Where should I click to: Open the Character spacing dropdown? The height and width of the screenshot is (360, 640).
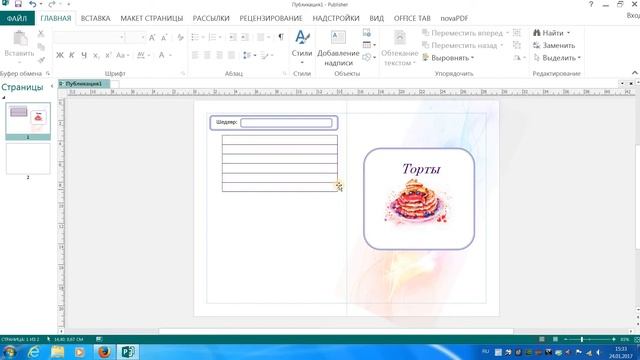coord(143,55)
